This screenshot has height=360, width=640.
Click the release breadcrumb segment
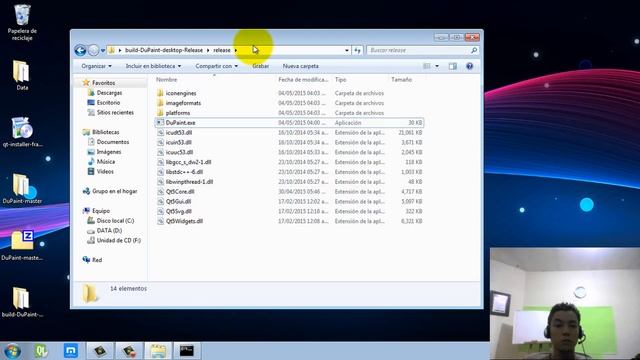click(x=222, y=50)
